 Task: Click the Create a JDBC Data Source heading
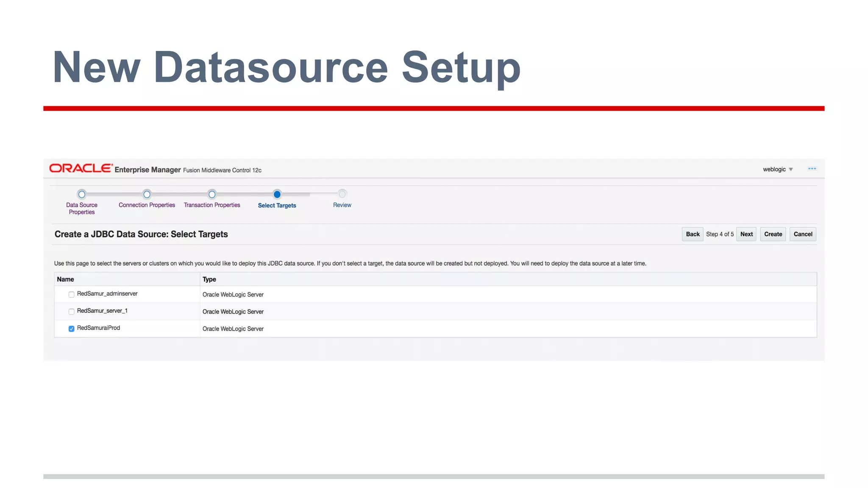(141, 234)
